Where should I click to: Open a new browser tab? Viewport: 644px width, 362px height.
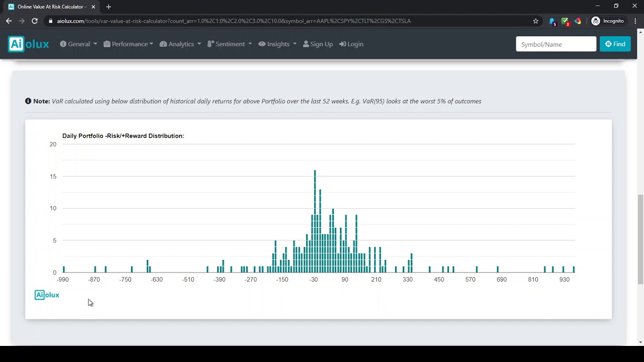[x=109, y=7]
